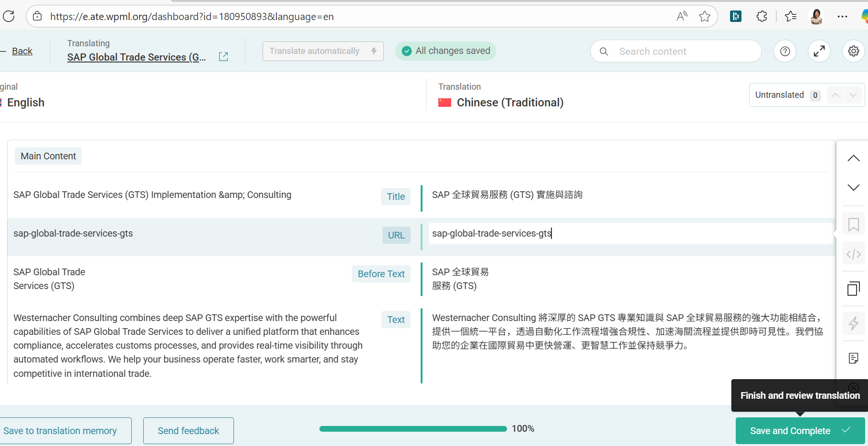Click the Before Text field tag

coord(381,274)
